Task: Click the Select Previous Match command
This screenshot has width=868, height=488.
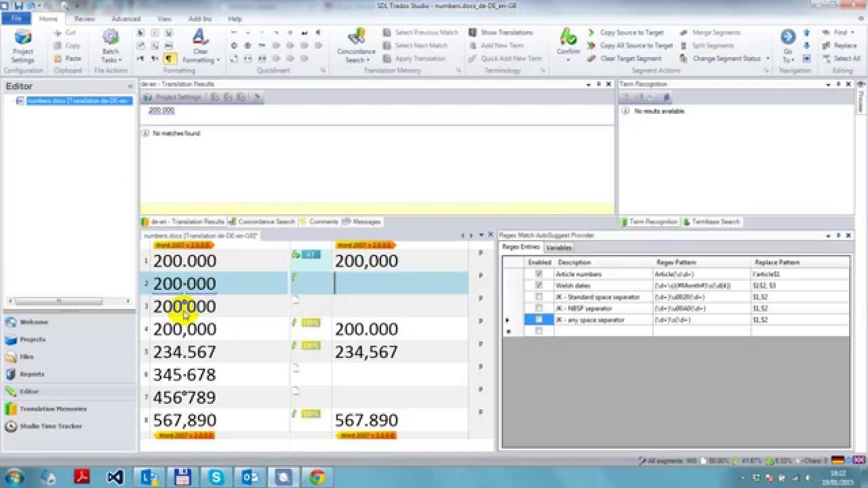Action: click(x=420, y=33)
